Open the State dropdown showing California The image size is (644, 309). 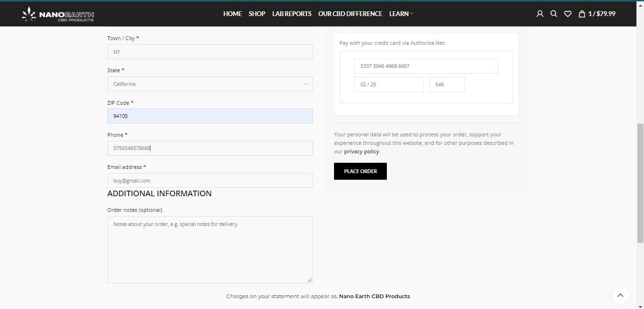click(209, 84)
